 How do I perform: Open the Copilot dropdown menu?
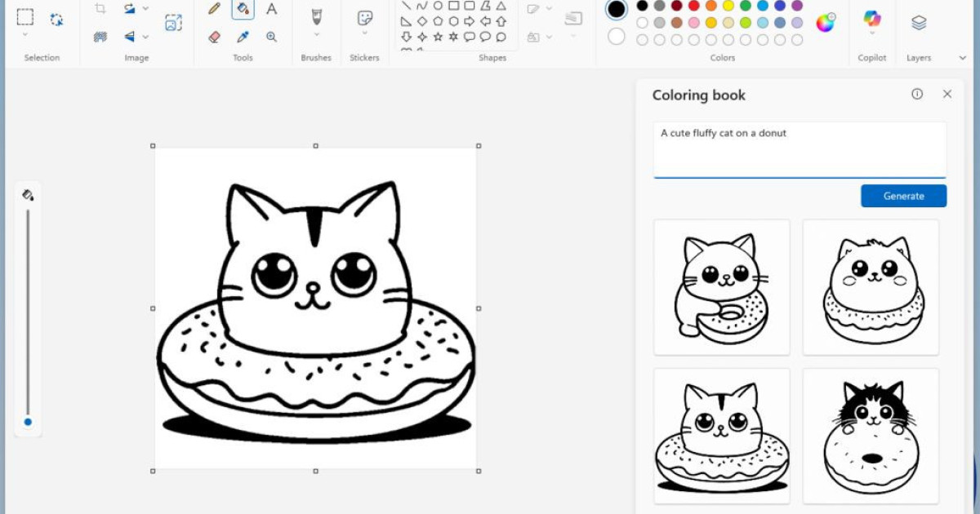click(x=872, y=34)
